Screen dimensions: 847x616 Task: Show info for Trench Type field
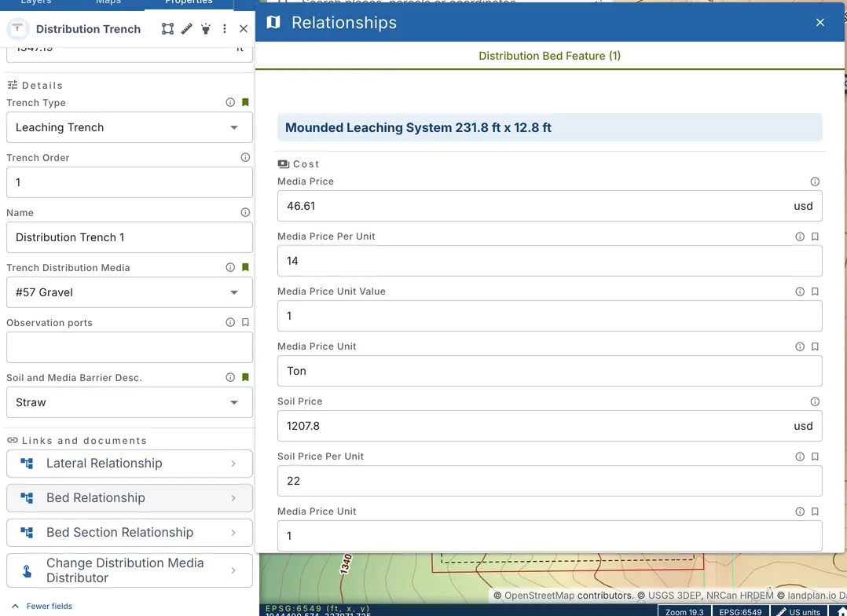click(x=230, y=102)
